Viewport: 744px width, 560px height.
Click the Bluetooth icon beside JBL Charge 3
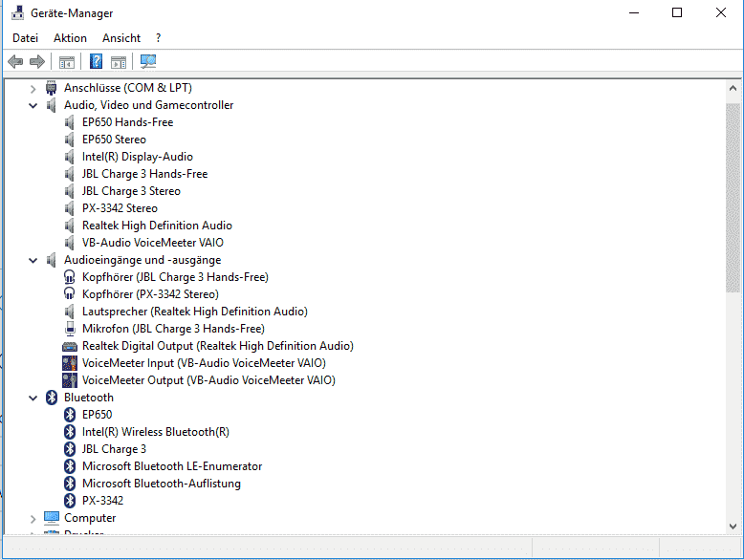click(70, 449)
